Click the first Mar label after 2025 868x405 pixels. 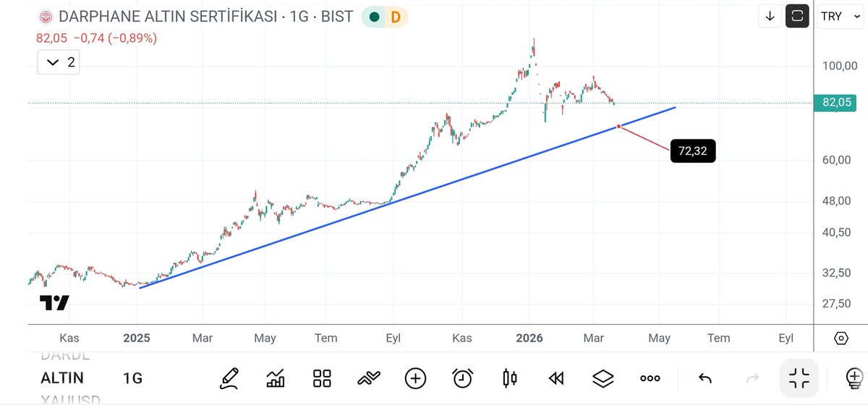(203, 338)
